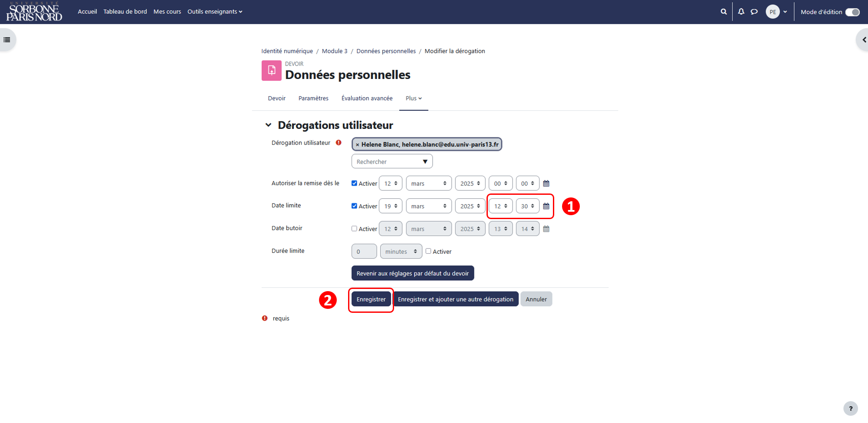Open the Plus tab menu

pyautogui.click(x=414, y=98)
